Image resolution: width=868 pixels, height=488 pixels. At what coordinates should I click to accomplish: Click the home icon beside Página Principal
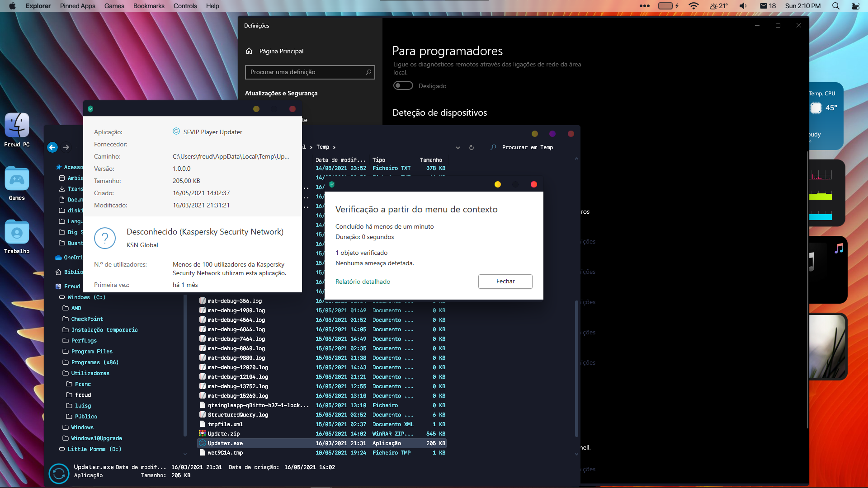pos(249,51)
